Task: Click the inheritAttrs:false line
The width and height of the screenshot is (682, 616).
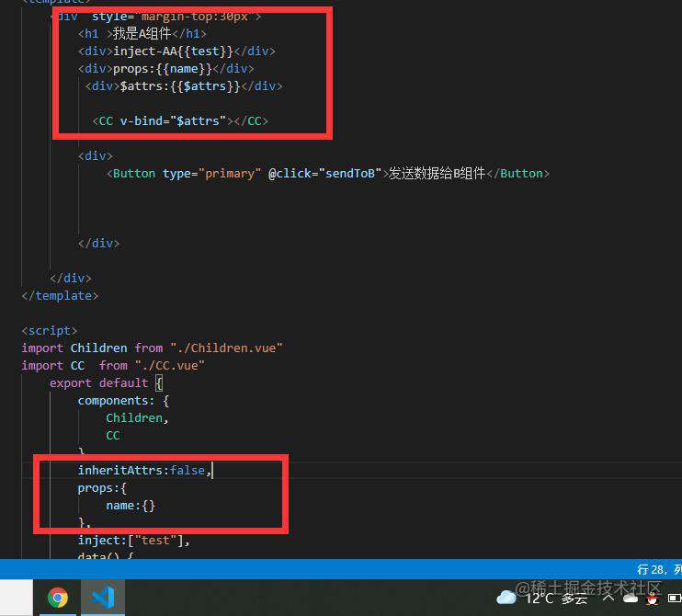Action: 144,470
